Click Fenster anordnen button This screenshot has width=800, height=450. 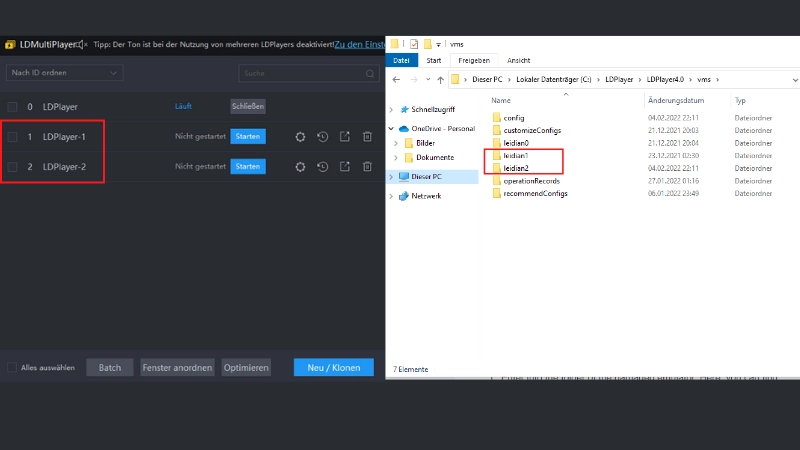177,367
